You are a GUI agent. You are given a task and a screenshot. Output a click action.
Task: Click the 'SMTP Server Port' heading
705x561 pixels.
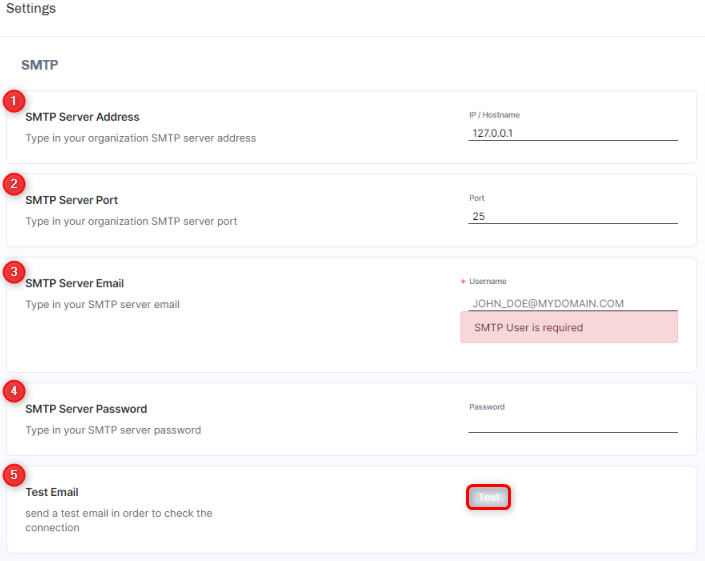pos(71,200)
